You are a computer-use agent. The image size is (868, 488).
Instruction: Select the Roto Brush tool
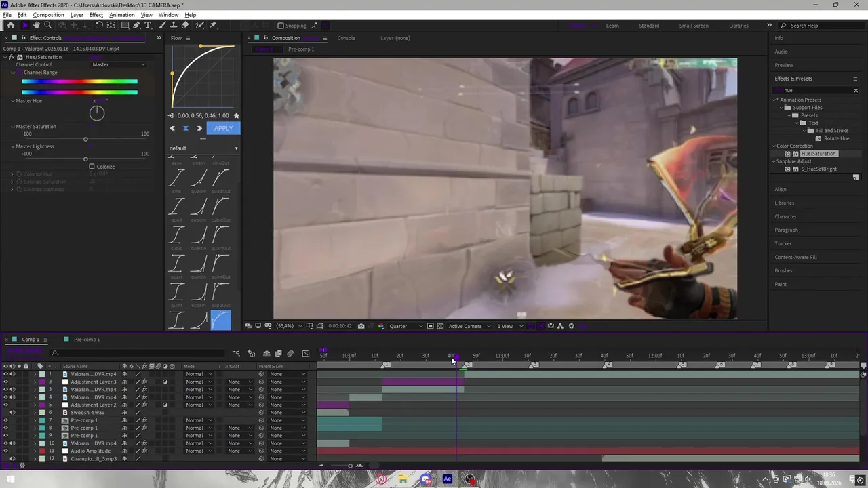pos(199,25)
